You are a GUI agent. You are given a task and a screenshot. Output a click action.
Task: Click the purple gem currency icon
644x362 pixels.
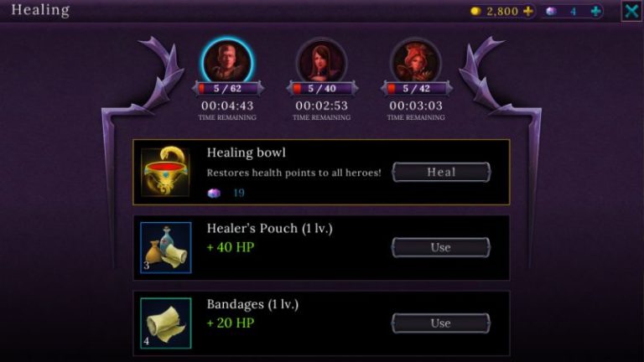[x=551, y=11]
